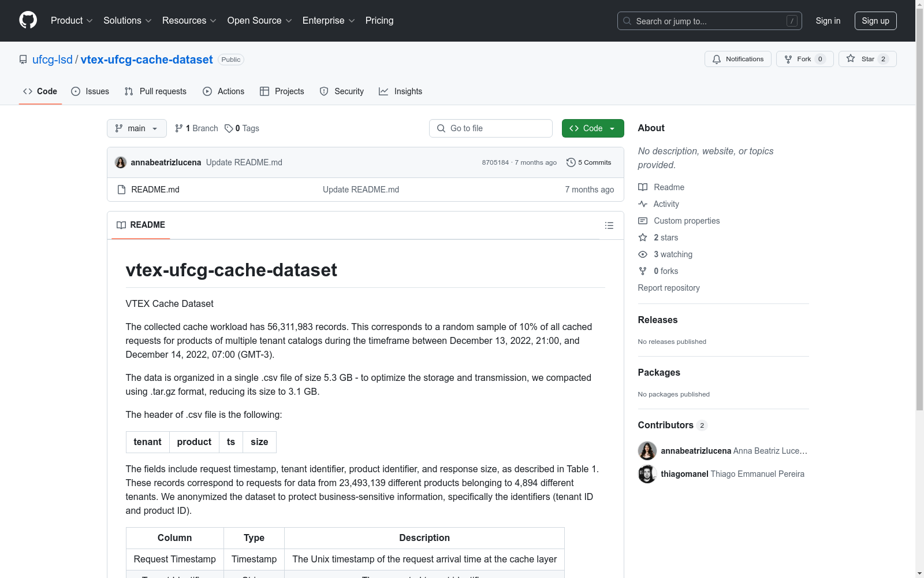Click the repository book icon beside ufcg-lsd

click(x=23, y=60)
